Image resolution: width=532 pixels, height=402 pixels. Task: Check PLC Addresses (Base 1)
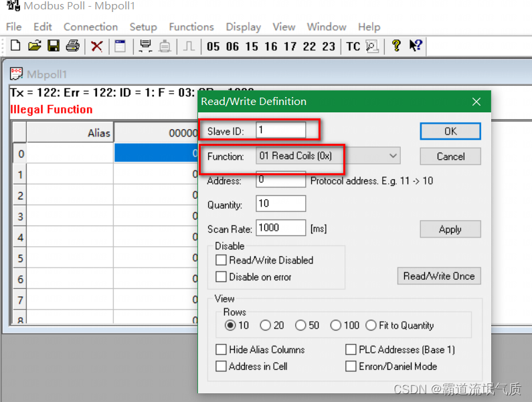tap(351, 349)
